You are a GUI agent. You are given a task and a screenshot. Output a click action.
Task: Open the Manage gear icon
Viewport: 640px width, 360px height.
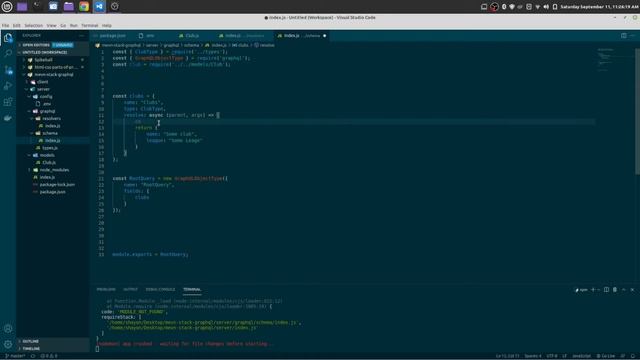[x=8, y=344]
